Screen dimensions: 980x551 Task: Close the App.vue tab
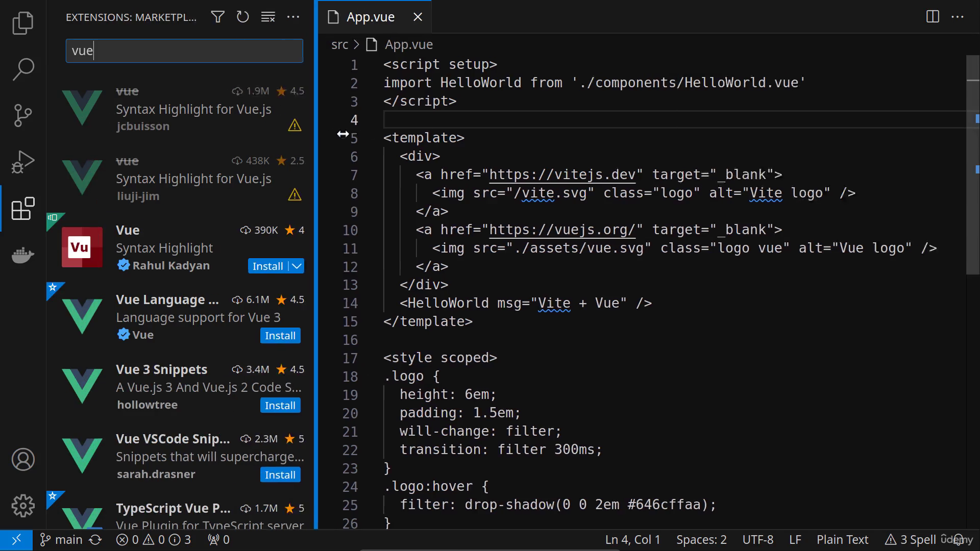(x=418, y=17)
